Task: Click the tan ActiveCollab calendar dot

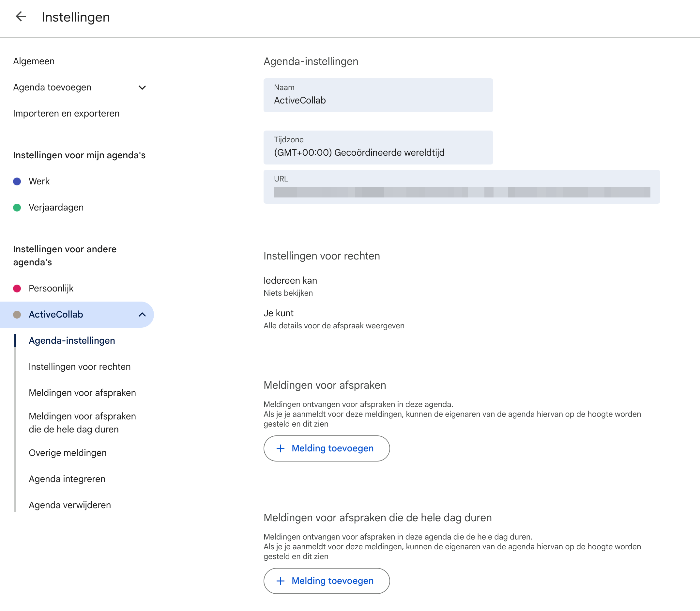Action: (17, 315)
